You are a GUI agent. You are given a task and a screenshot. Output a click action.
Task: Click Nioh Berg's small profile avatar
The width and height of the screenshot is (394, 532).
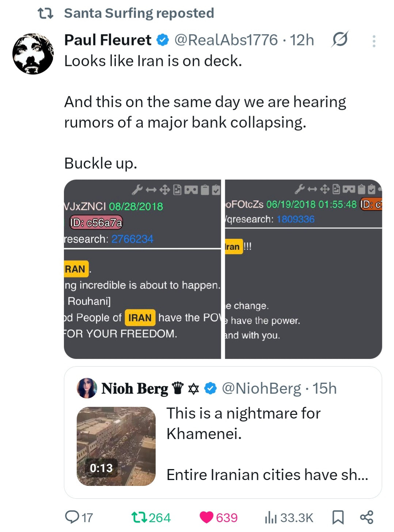point(87,388)
